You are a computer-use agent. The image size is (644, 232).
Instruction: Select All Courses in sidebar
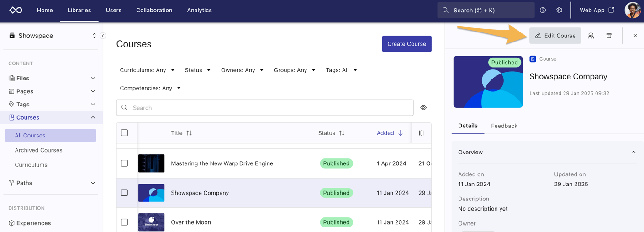pos(51,136)
